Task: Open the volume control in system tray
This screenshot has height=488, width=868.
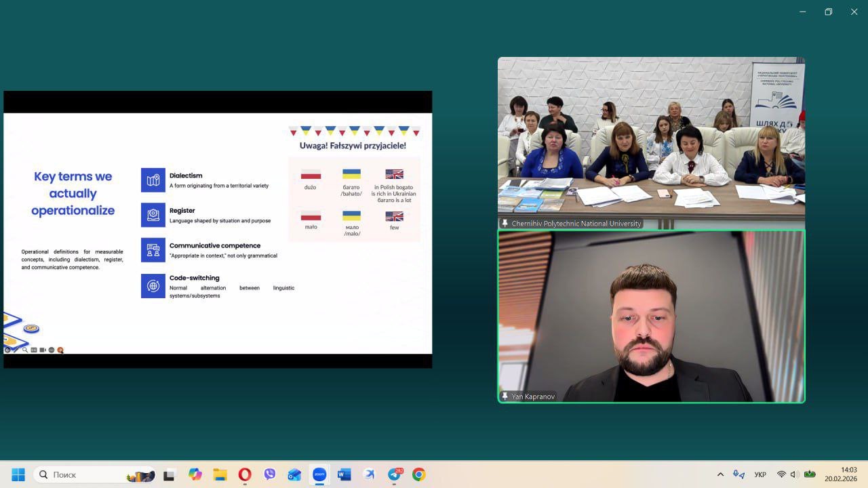Action: pos(794,474)
